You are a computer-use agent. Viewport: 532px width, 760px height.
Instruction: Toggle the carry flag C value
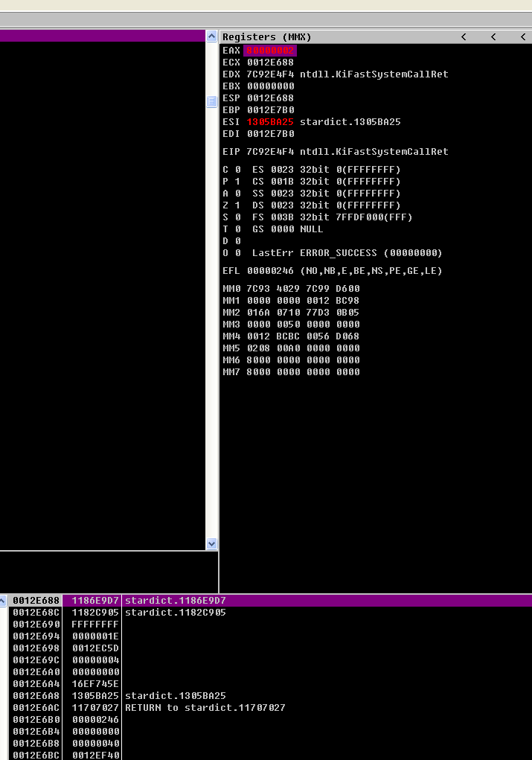click(238, 170)
